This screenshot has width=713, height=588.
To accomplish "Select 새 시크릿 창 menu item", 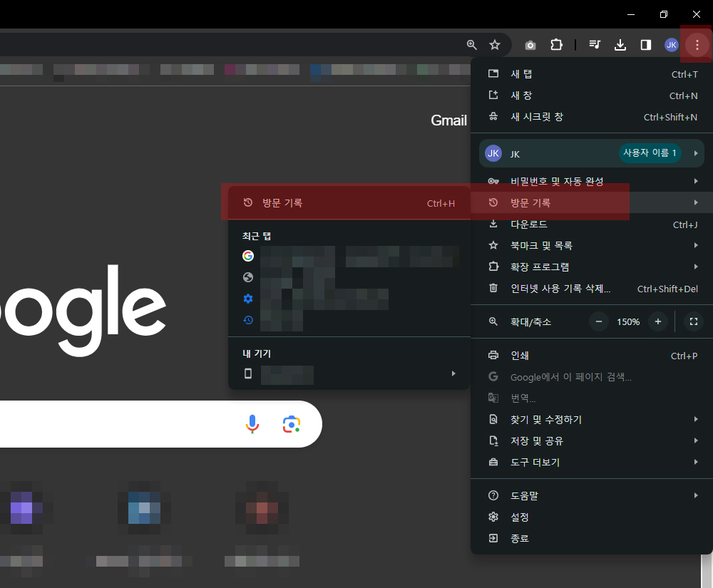I will [x=592, y=117].
